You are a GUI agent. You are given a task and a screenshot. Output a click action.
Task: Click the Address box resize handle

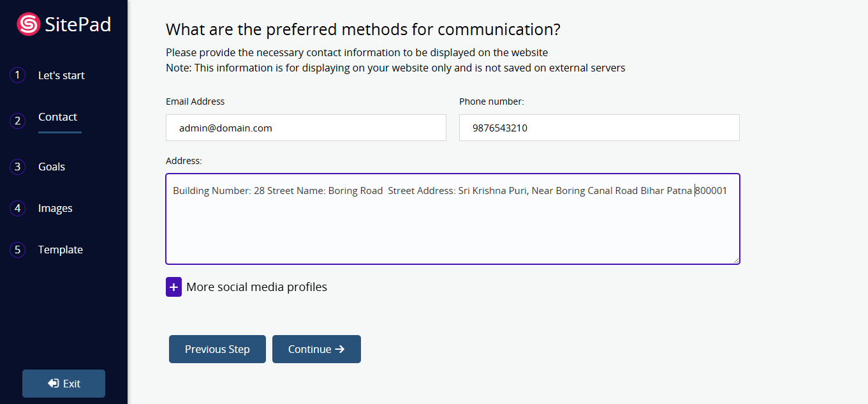[736, 260]
